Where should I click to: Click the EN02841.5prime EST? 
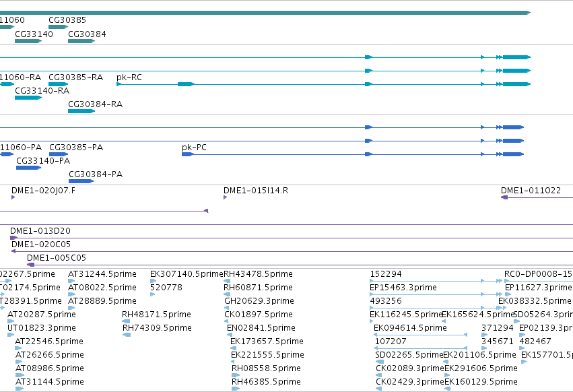(230, 335)
